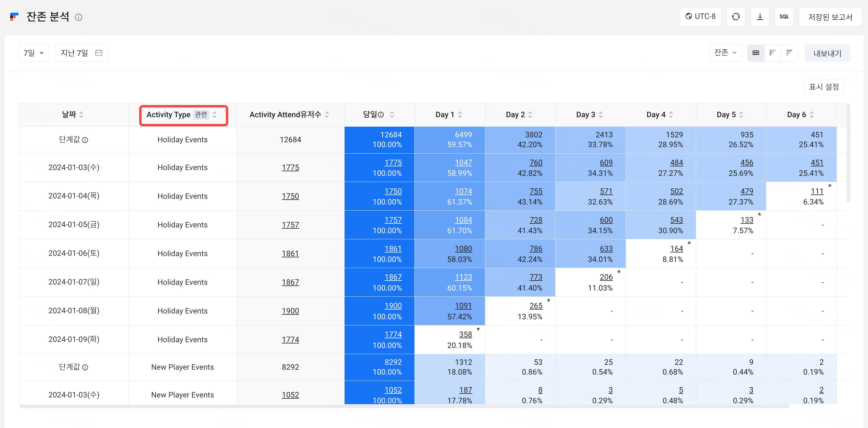Click the info icon next to 잔존 분석 title
Image resolution: width=868 pixels, height=428 pixels.
(78, 17)
